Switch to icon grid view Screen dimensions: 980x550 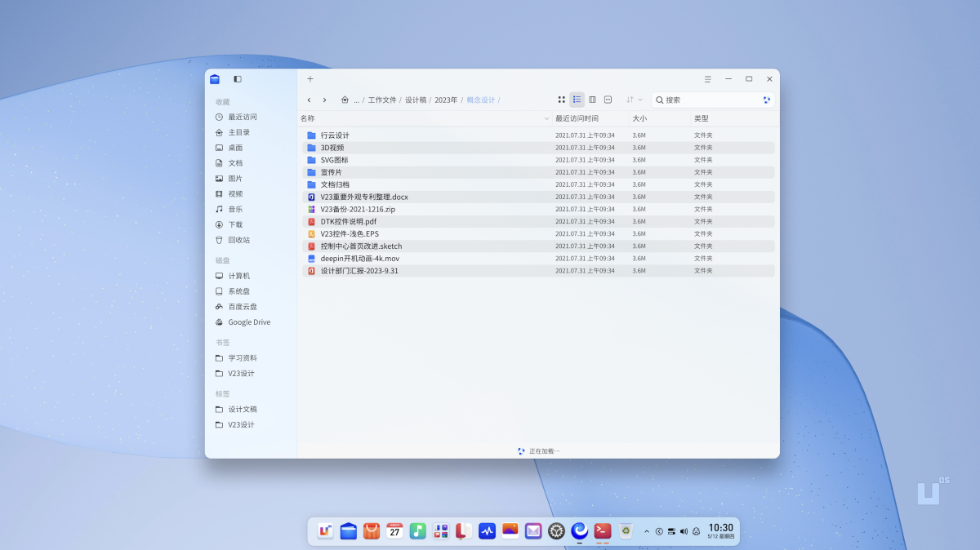562,100
